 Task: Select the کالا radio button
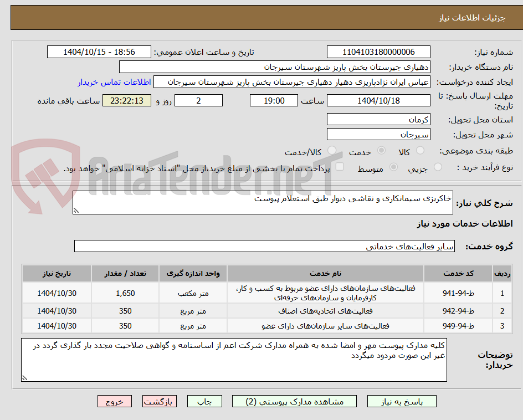tap(421, 151)
